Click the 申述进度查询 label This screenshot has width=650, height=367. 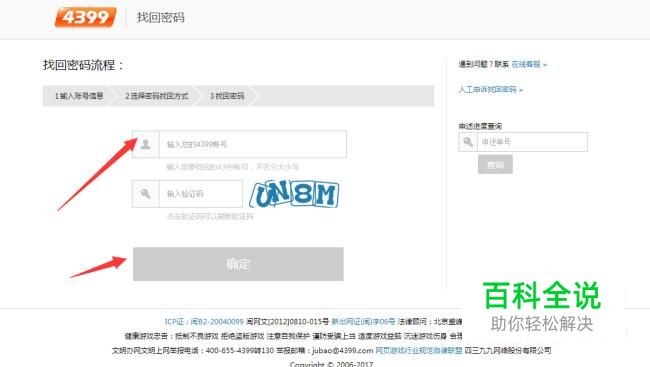point(480,126)
